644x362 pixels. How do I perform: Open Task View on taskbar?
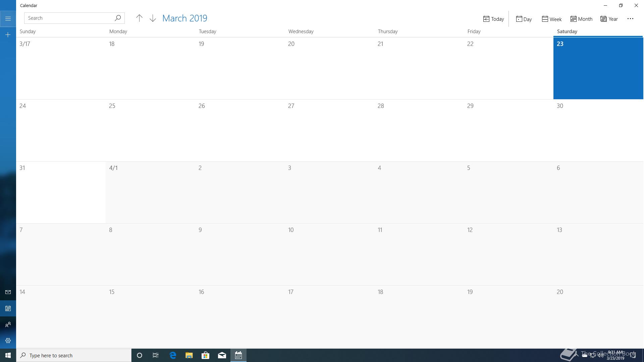coord(156,355)
